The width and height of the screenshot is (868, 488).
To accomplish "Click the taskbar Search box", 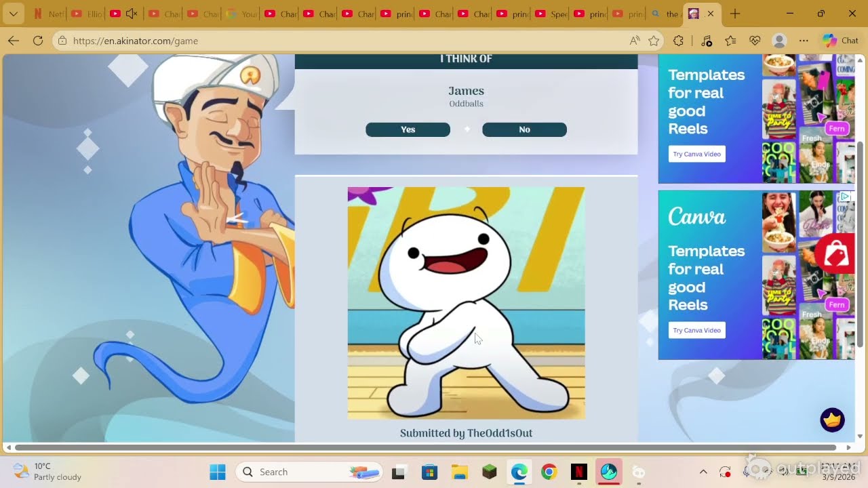I will (309, 472).
